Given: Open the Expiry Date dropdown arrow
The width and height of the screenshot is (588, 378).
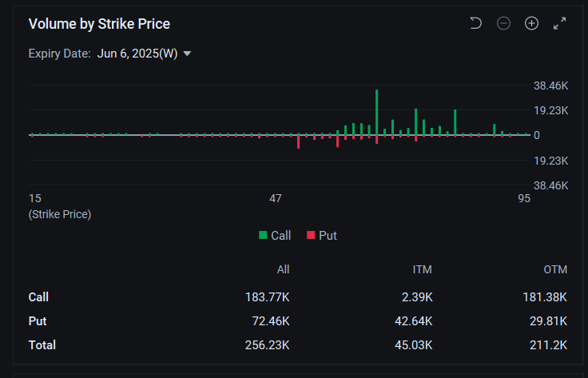Looking at the screenshot, I should click(x=187, y=54).
